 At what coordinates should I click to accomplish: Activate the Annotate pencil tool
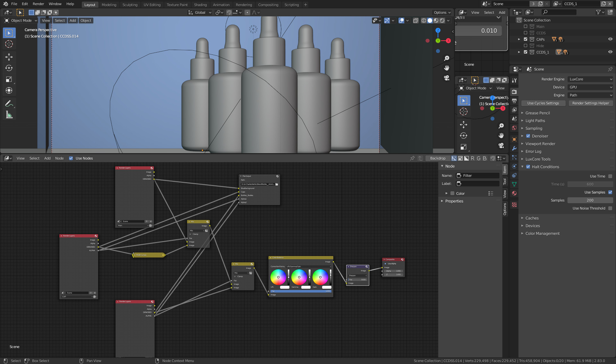pyautogui.click(x=9, y=103)
